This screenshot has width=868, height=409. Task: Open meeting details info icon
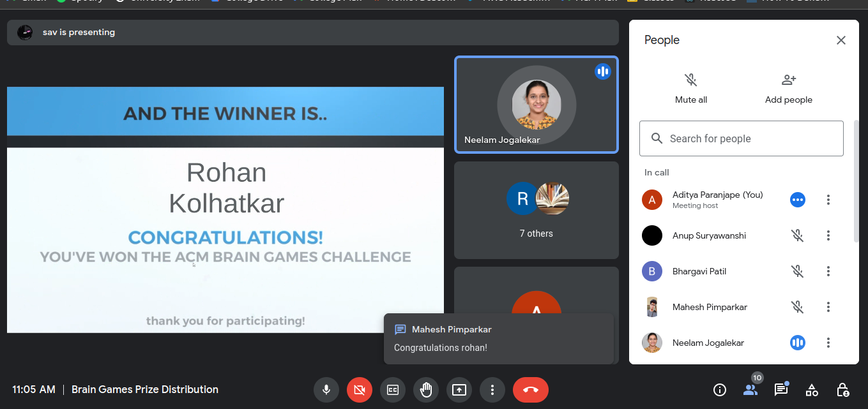(720, 390)
